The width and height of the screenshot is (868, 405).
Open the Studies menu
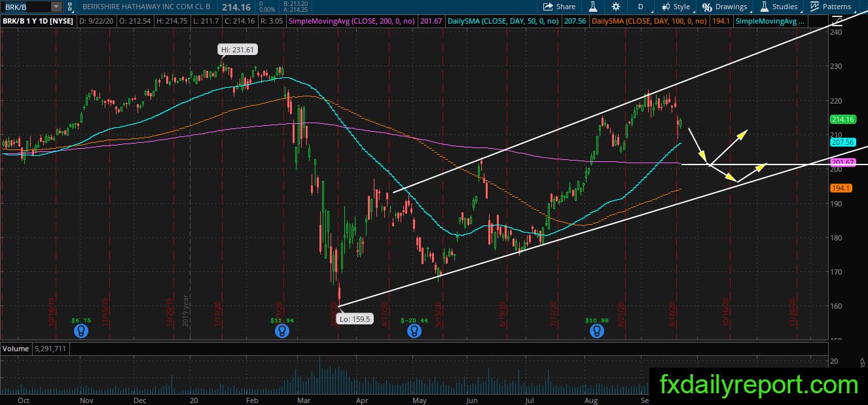pyautogui.click(x=779, y=7)
